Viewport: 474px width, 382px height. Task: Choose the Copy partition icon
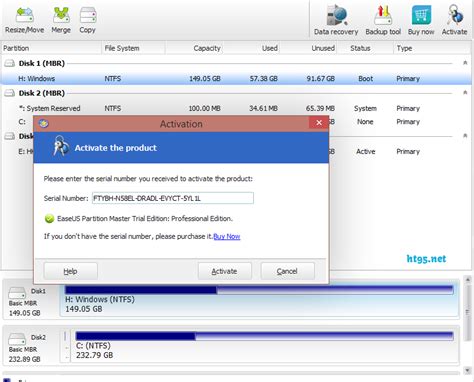[x=88, y=15]
